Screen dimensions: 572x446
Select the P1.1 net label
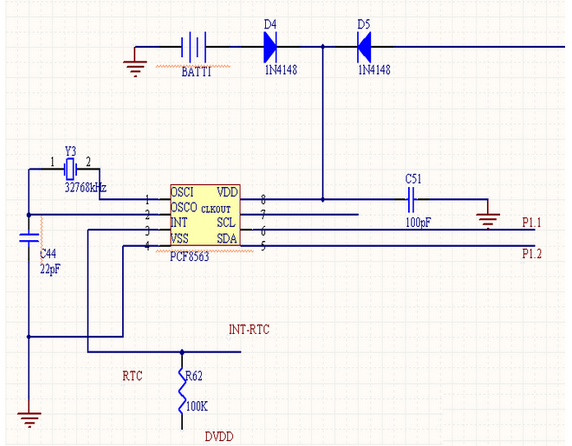532,222
